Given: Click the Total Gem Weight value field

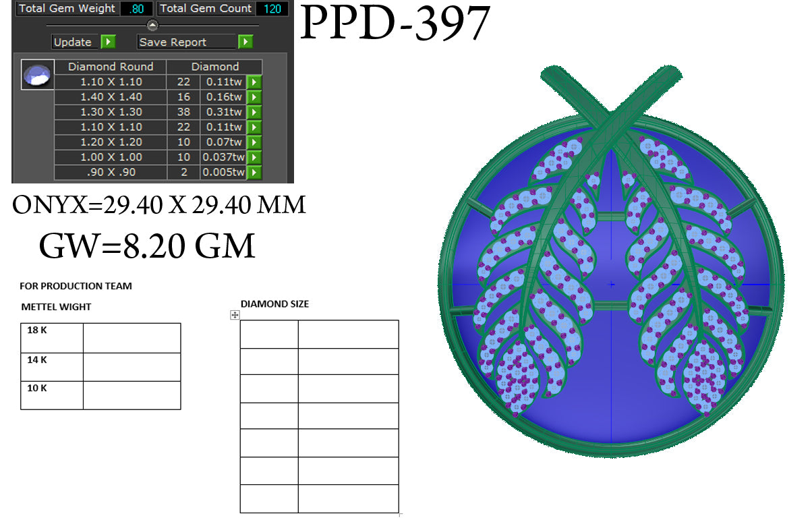Looking at the screenshot, I should click(x=135, y=8).
